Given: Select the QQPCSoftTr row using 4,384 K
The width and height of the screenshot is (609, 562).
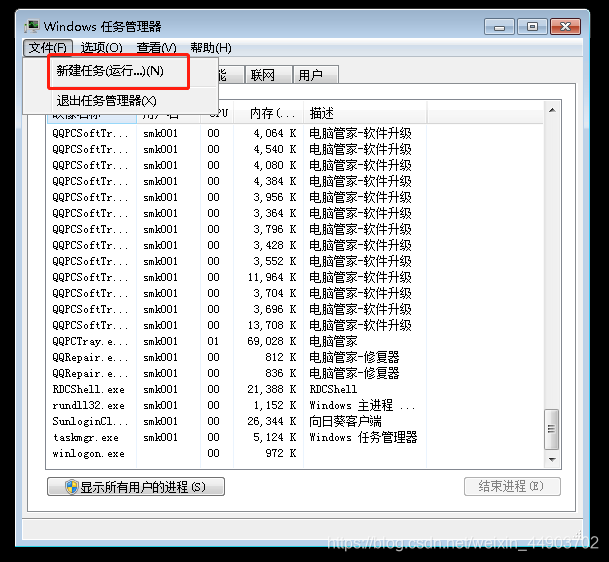Looking at the screenshot, I should point(236,181).
